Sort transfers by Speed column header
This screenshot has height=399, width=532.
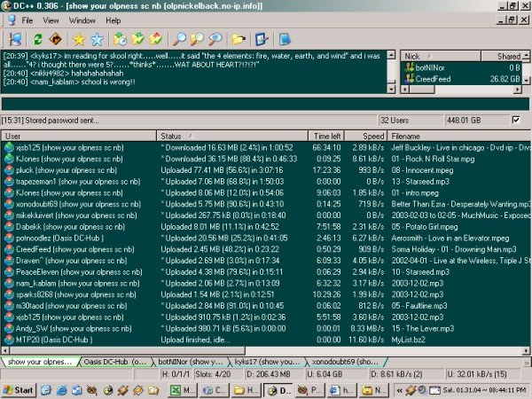(x=365, y=136)
